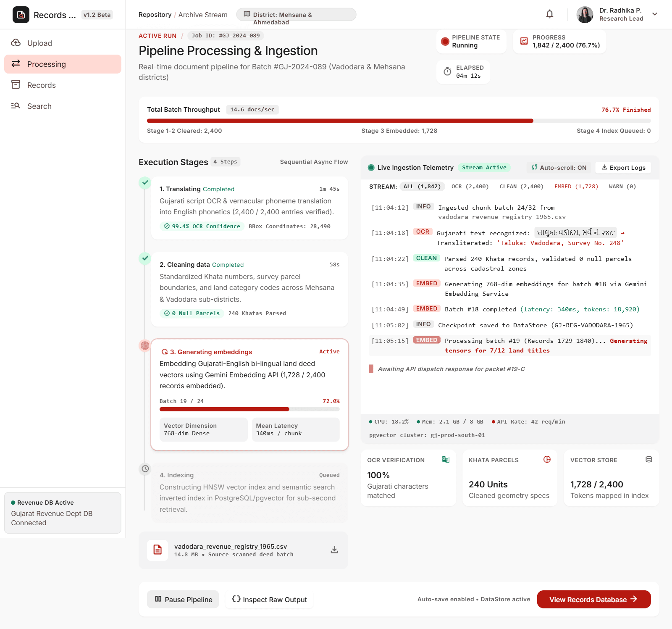
Task: Click the completed check icon for Cleaning data
Action: [x=145, y=258]
